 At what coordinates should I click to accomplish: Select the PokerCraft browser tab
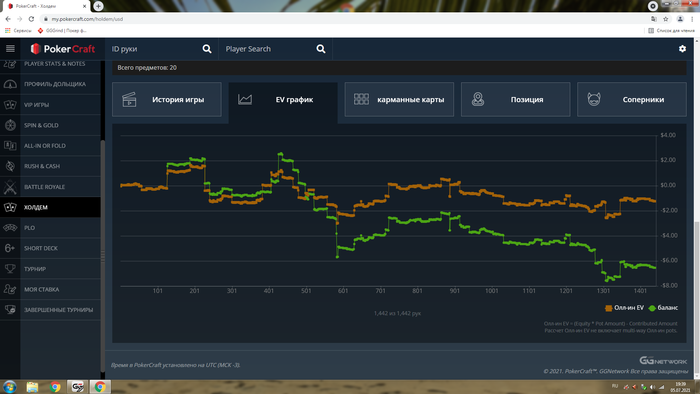pos(46,6)
